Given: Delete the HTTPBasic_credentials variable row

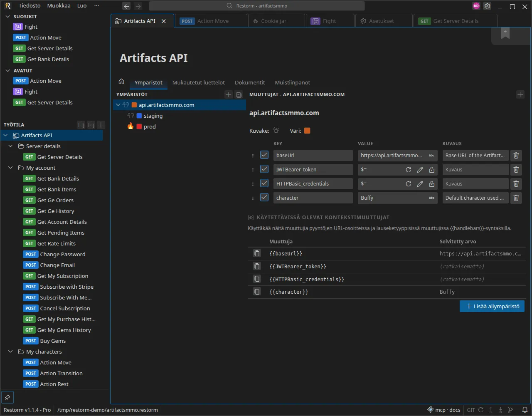Looking at the screenshot, I should point(516,183).
